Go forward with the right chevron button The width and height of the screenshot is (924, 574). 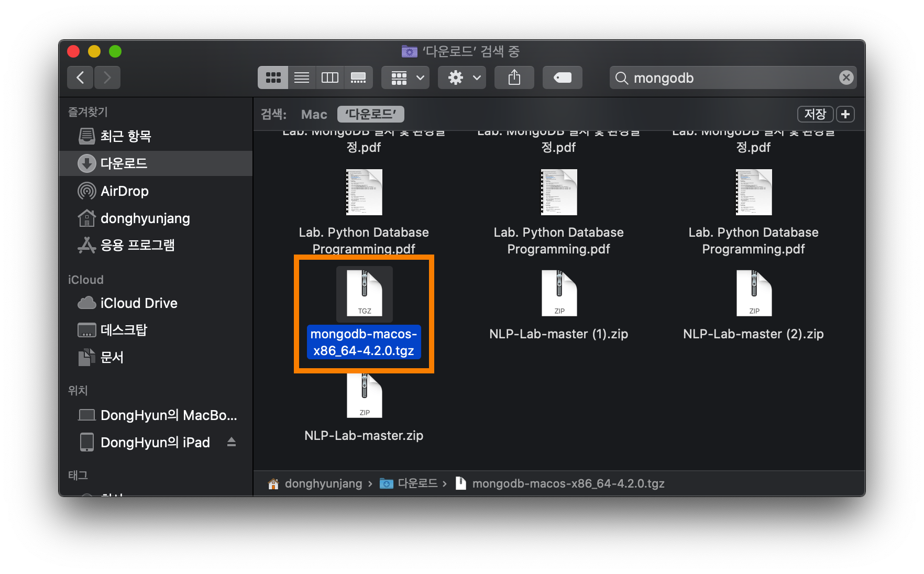pos(107,78)
